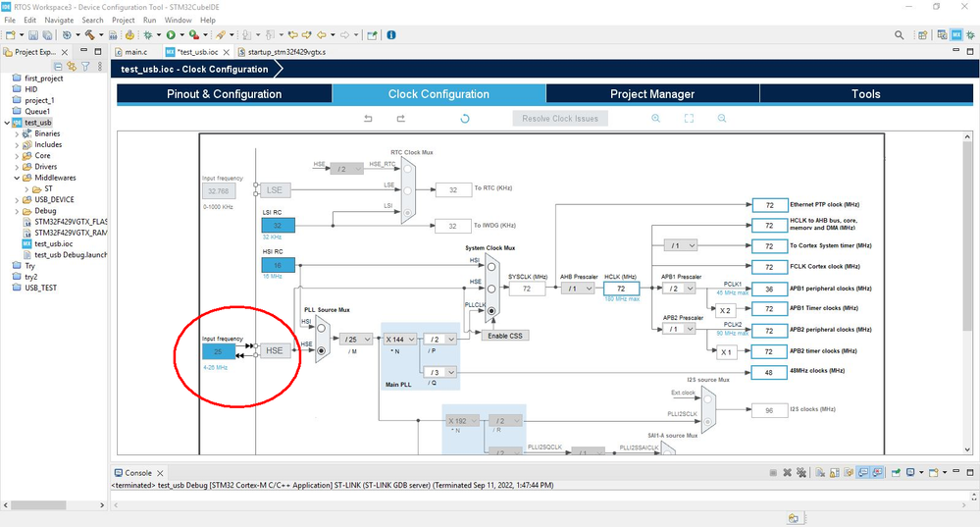980x527 pixels.
Task: Open the /Q divider dropdown showing /3
Action: [x=440, y=372]
